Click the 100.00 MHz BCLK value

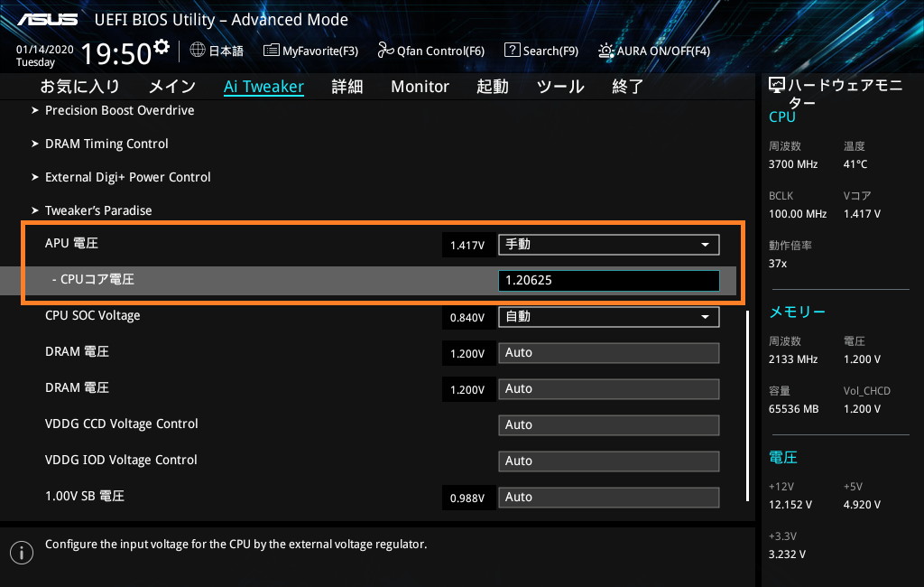point(798,214)
